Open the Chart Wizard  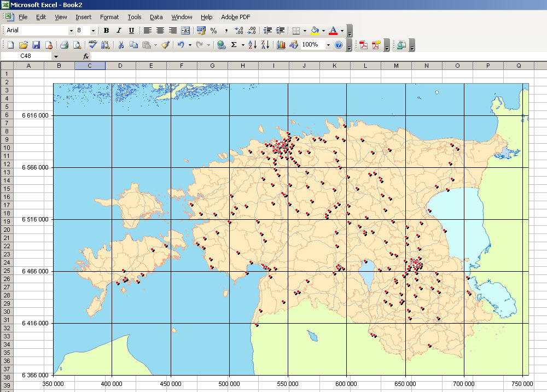281,45
